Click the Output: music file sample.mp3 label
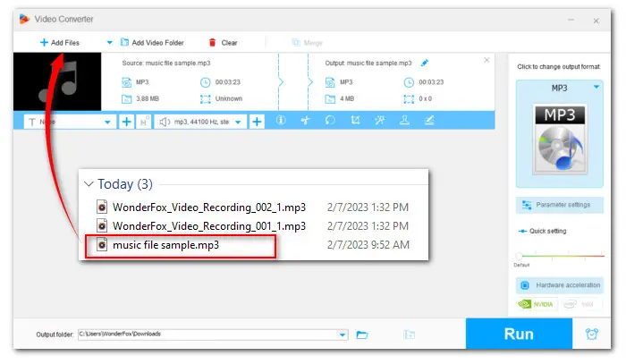The width and height of the screenshot is (626, 364). point(368,63)
